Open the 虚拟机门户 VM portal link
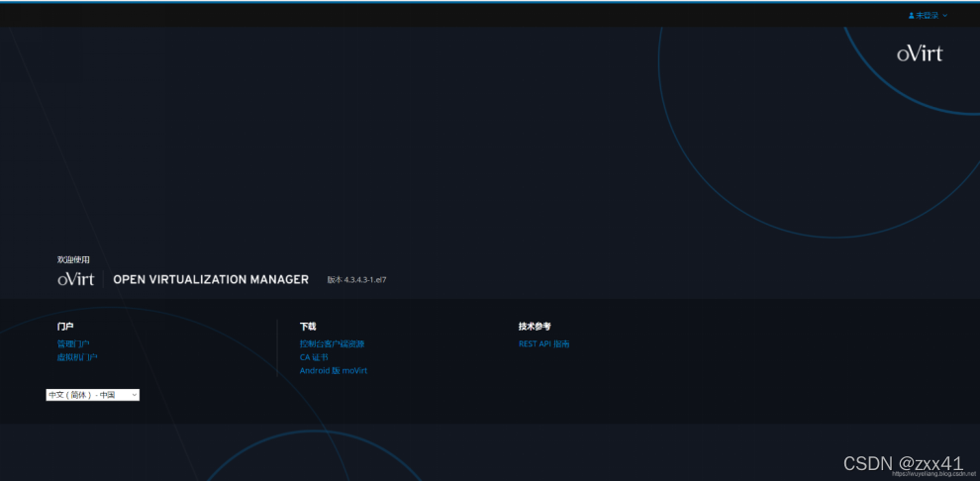The height and width of the screenshot is (481, 980). pyautogui.click(x=77, y=357)
